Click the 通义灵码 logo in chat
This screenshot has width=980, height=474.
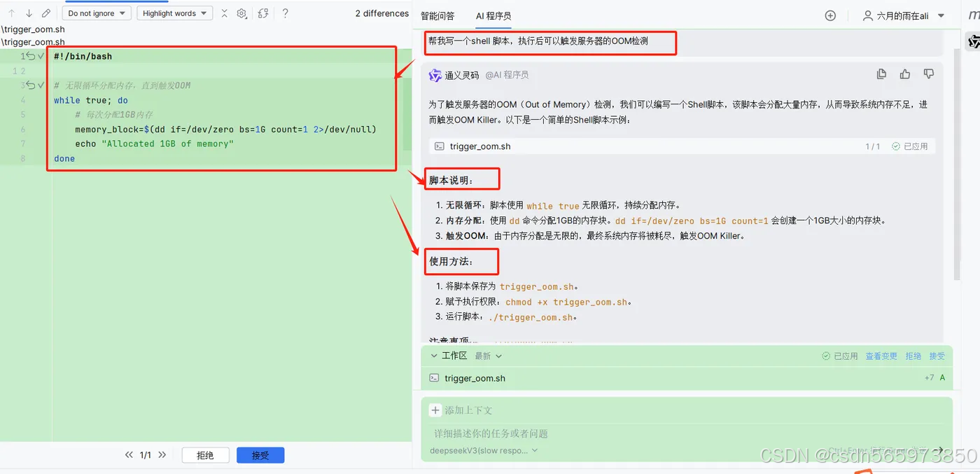tap(435, 75)
